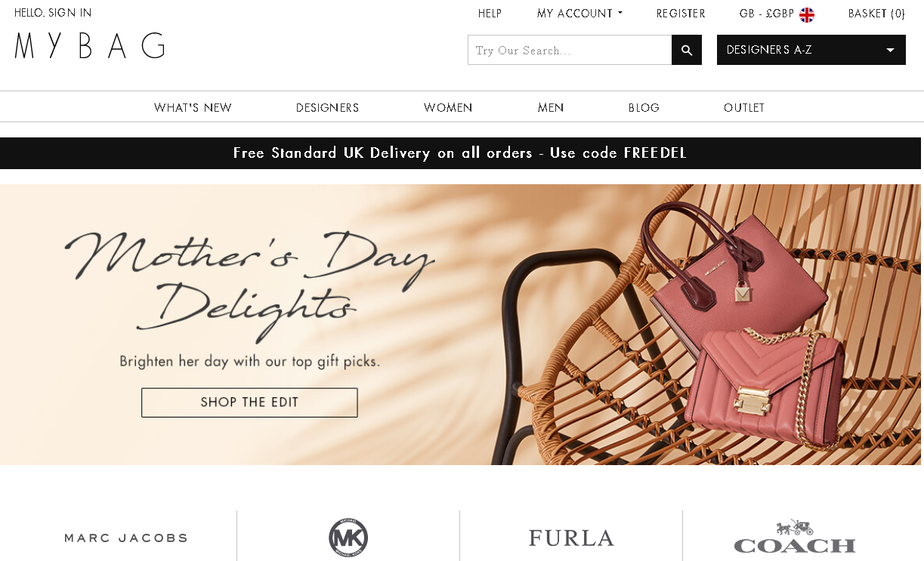924x561 pixels.
Task: Select the Furla brand logo
Action: tap(571, 538)
